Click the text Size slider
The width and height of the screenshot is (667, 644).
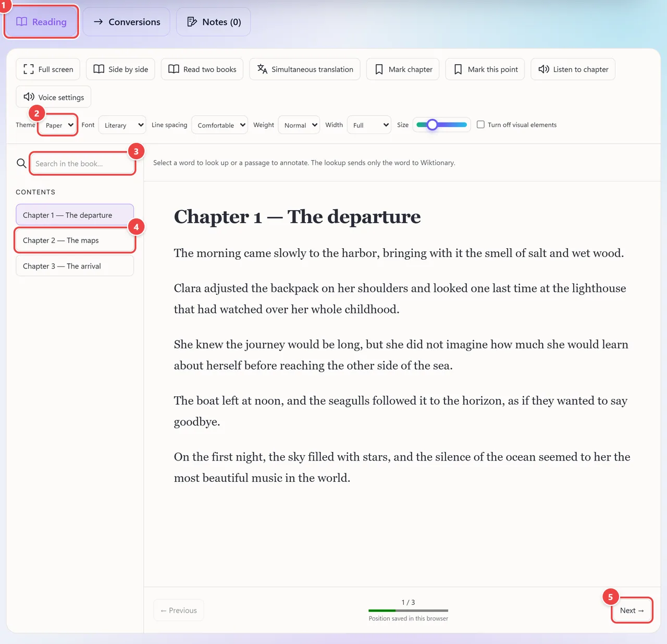tap(442, 125)
